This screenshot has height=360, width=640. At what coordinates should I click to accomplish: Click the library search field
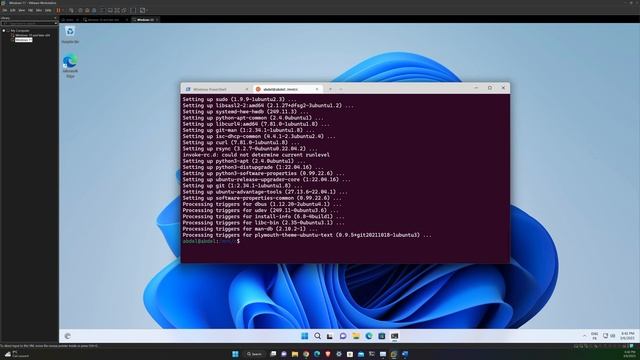(28, 23)
